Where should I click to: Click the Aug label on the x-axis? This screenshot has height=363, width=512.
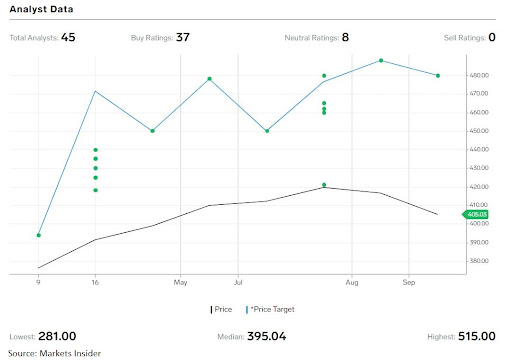(x=352, y=282)
